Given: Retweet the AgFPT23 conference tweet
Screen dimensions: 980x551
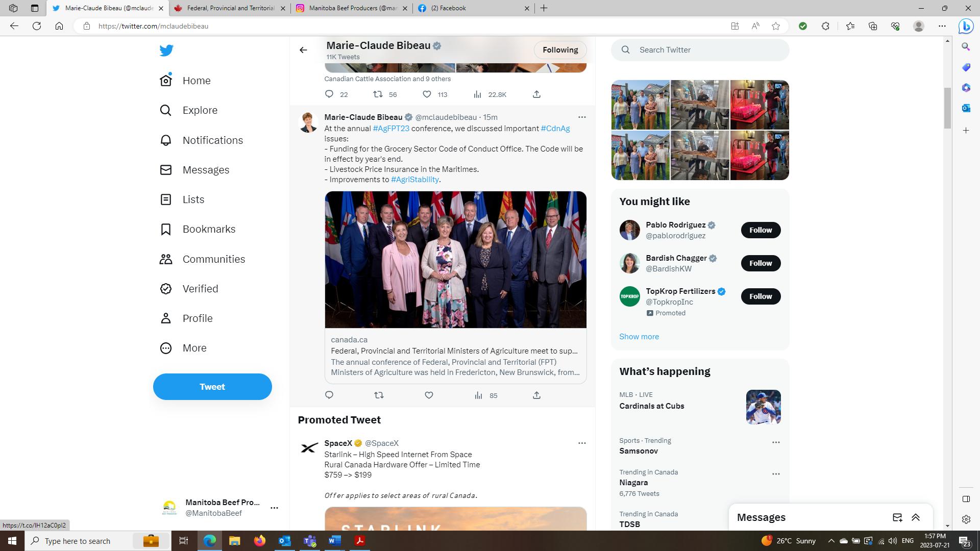Looking at the screenshot, I should [379, 395].
